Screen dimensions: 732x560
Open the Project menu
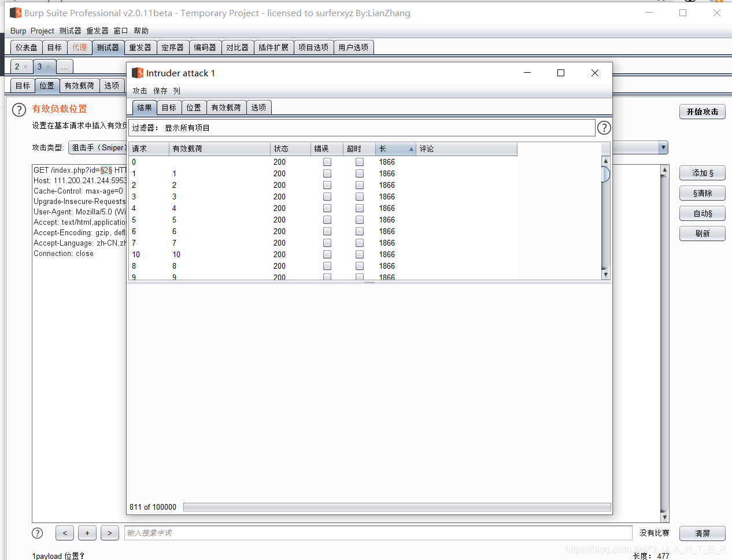click(x=42, y=31)
